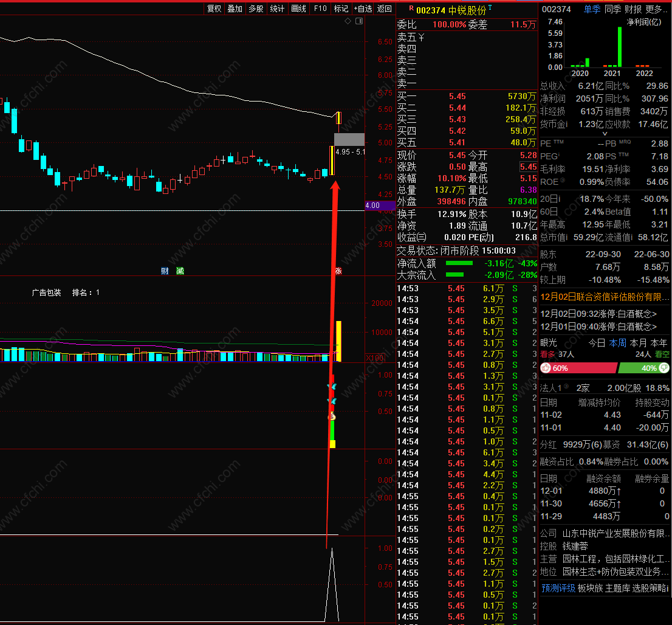
Task: Click the thumbs-down bearish vote icon
Action: point(664,368)
